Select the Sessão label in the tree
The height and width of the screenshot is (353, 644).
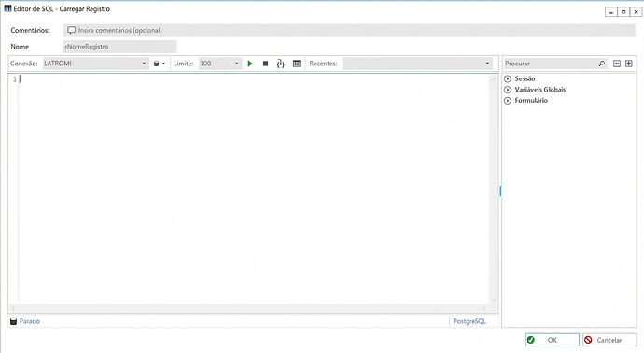(x=525, y=78)
